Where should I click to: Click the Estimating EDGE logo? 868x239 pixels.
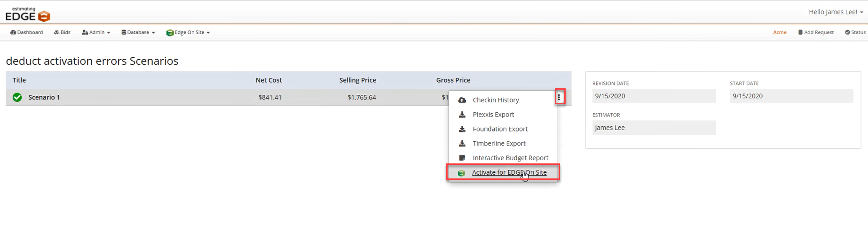pos(27,15)
